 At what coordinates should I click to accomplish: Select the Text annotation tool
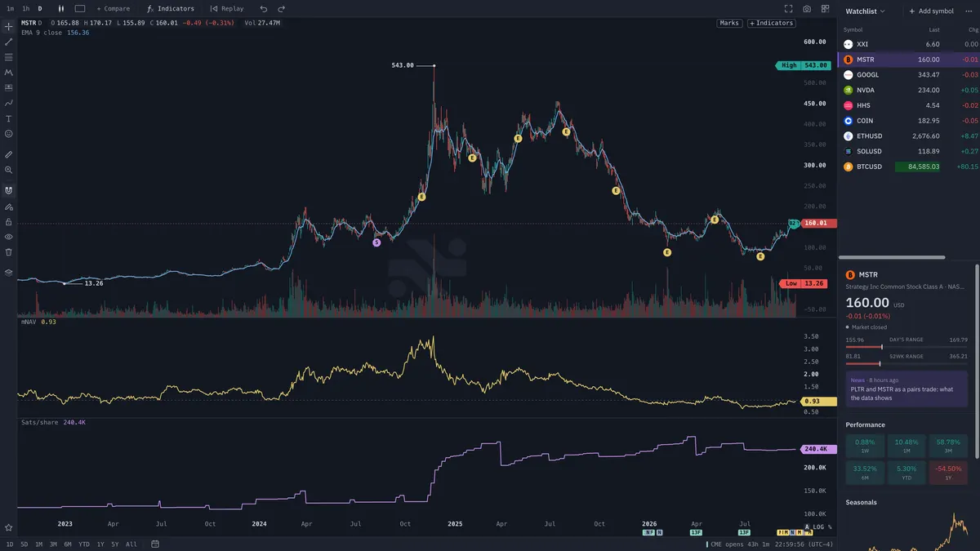[8, 118]
